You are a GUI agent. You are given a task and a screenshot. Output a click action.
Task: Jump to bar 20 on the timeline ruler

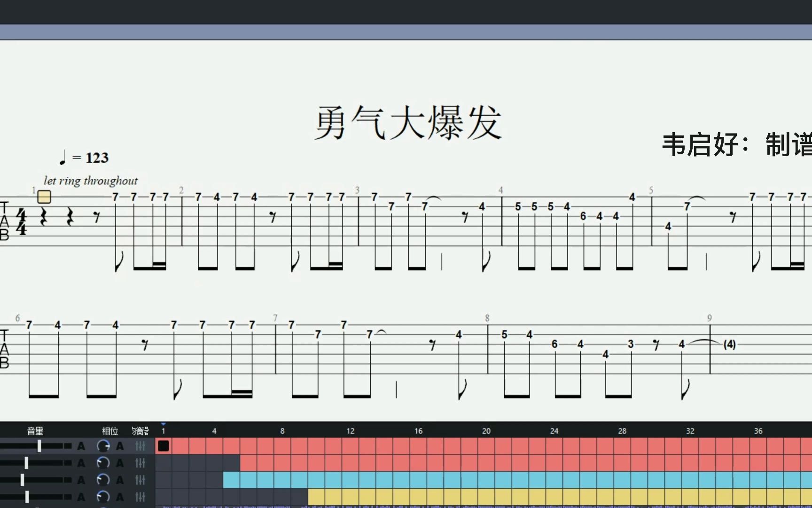click(x=486, y=431)
